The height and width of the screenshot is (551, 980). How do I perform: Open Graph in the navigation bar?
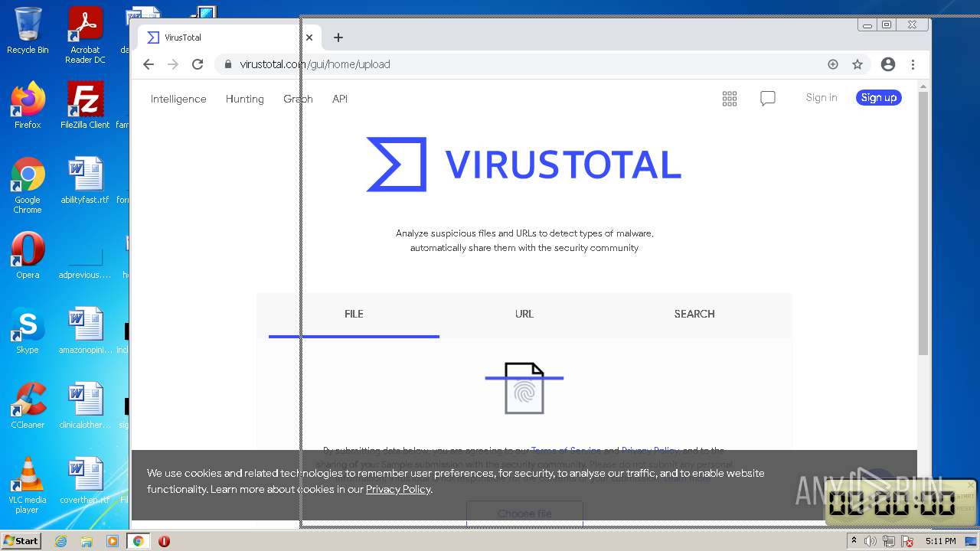[x=298, y=99]
